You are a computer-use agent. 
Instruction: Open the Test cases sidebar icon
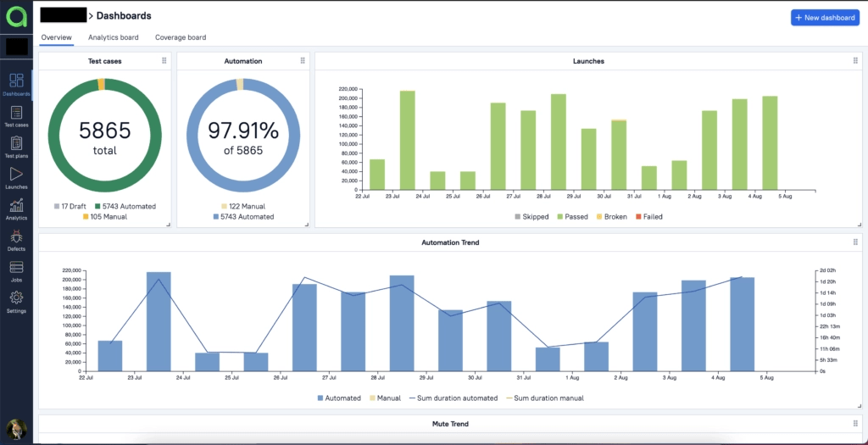[16, 116]
